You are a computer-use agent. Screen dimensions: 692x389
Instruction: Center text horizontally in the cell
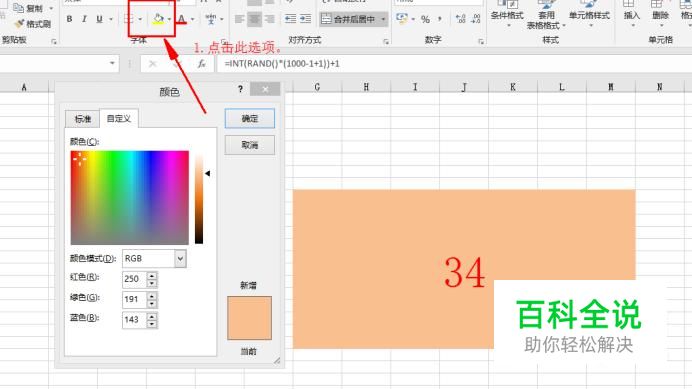254,19
